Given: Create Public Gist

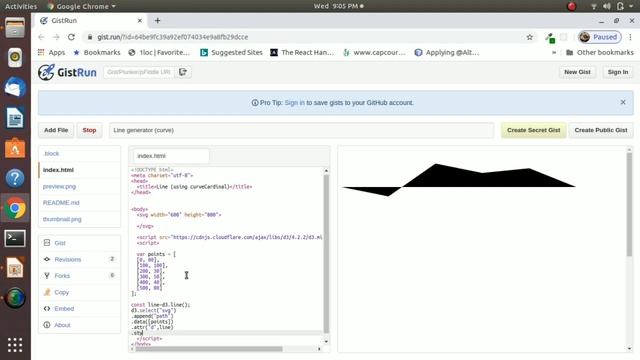Looking at the screenshot, I should (x=601, y=130).
